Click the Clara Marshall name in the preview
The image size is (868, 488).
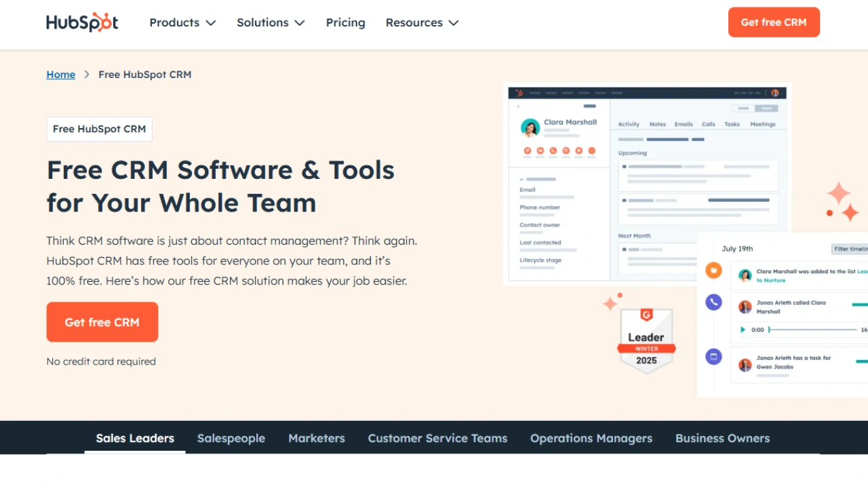click(x=570, y=122)
